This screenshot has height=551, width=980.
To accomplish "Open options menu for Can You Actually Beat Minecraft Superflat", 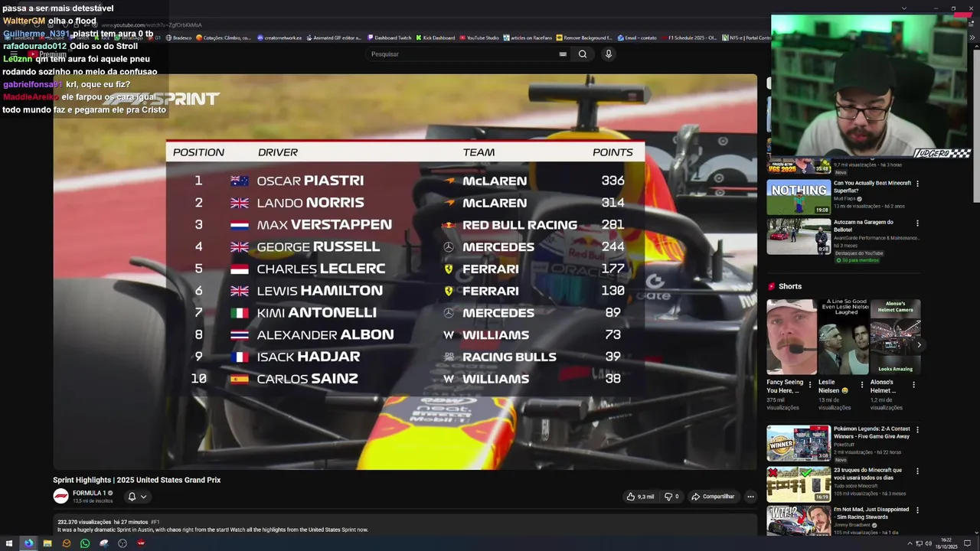I will (917, 184).
